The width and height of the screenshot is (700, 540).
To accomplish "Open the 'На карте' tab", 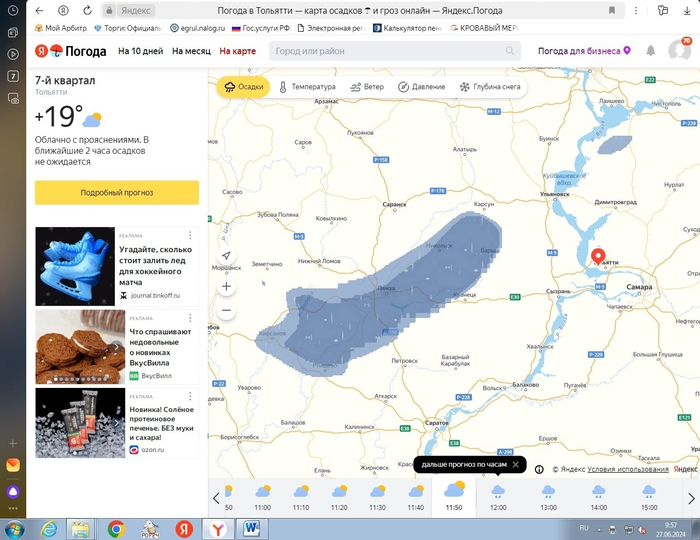I will [x=238, y=51].
